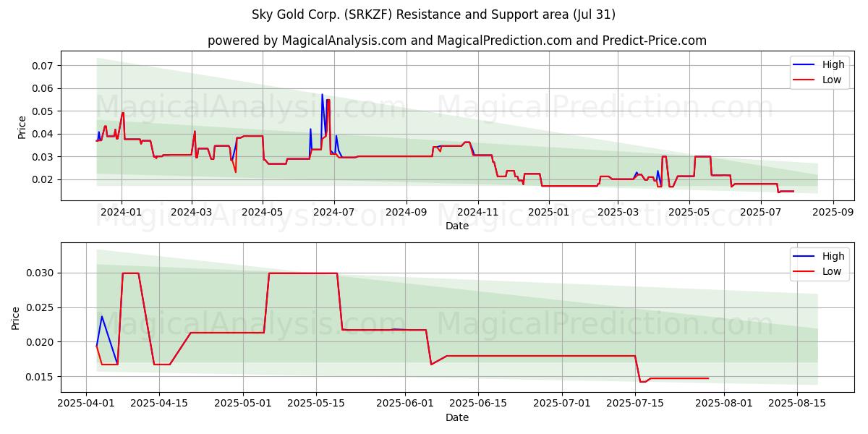
Task: Click the 'Price' axis label of upper chart
Action: [x=22, y=127]
